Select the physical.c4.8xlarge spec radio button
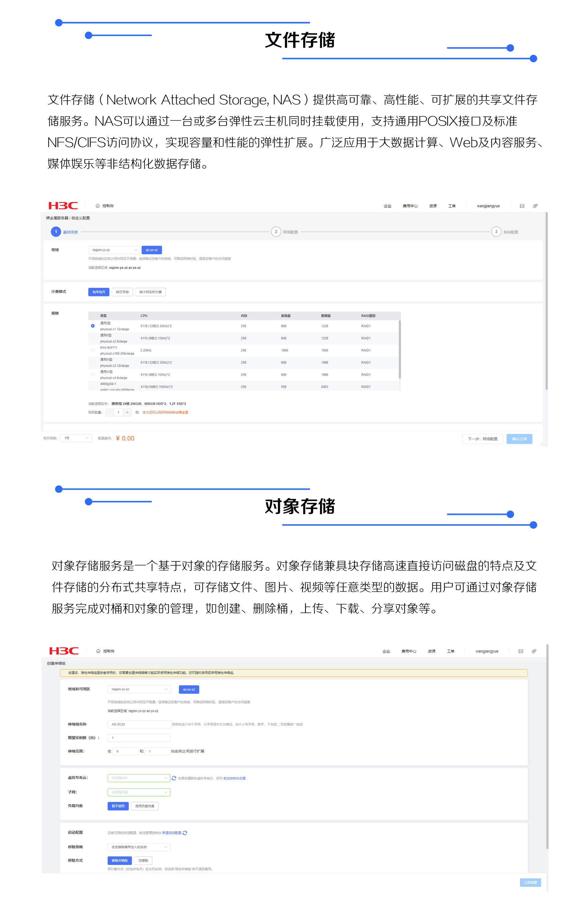 [93, 375]
